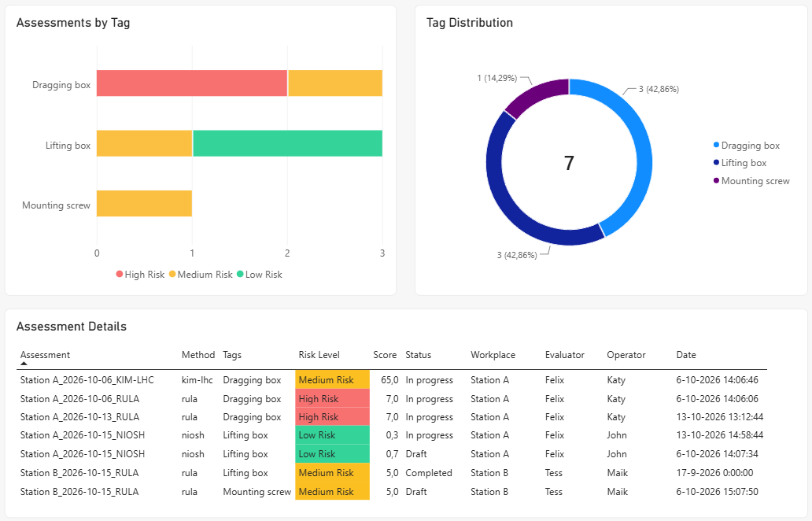Sort table by the Score column header
Screen dimensions: 812x521
[x=385, y=355]
